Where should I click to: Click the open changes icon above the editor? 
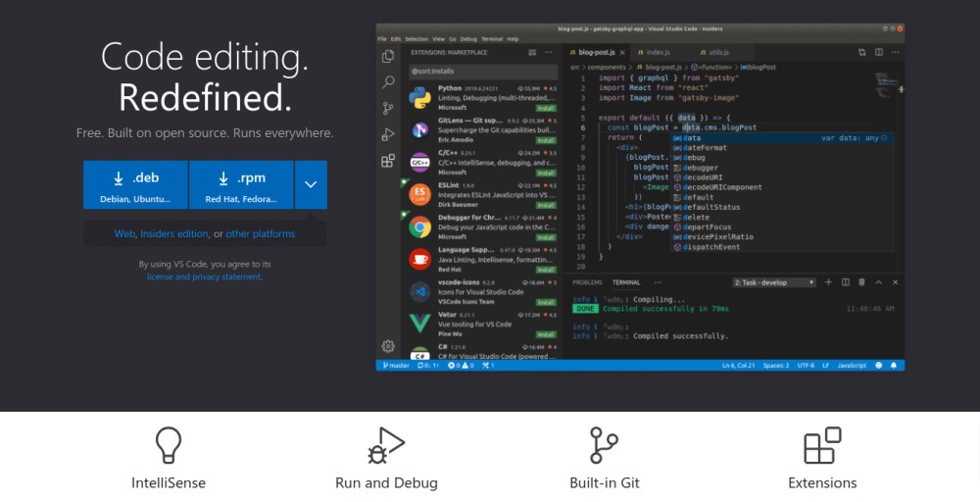862,53
